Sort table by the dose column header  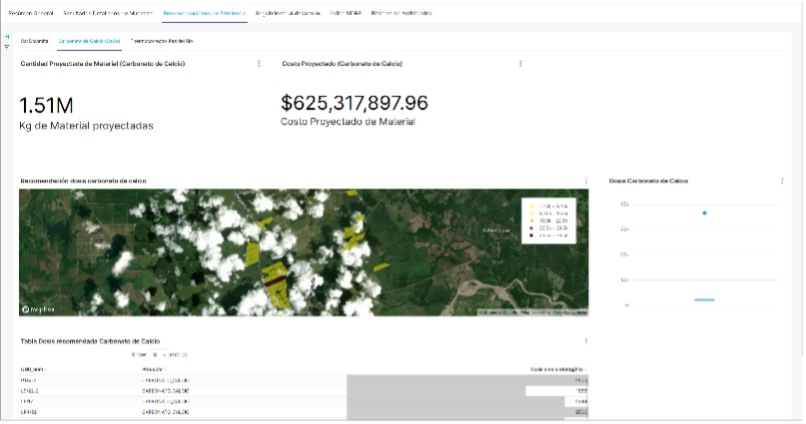click(557, 369)
